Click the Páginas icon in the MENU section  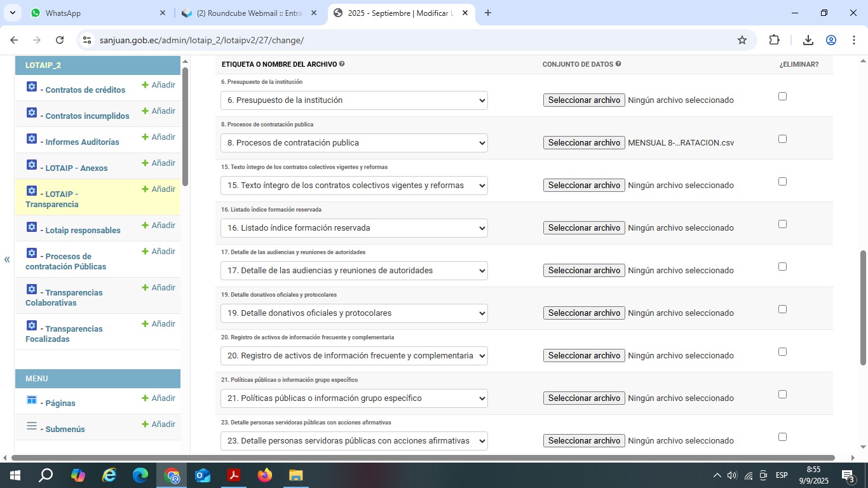(x=32, y=400)
